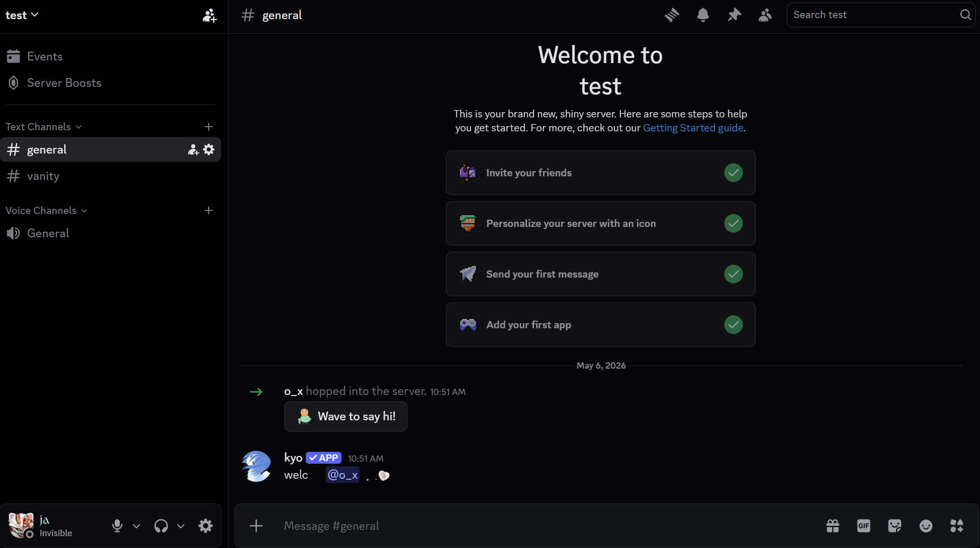Click the APP badge next to kyo

click(323, 458)
